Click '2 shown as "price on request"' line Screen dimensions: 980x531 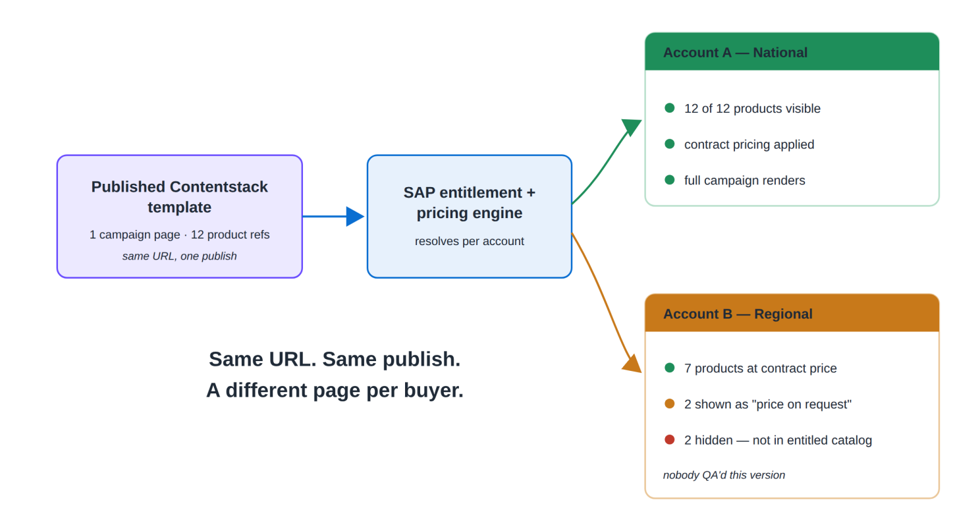767,405
